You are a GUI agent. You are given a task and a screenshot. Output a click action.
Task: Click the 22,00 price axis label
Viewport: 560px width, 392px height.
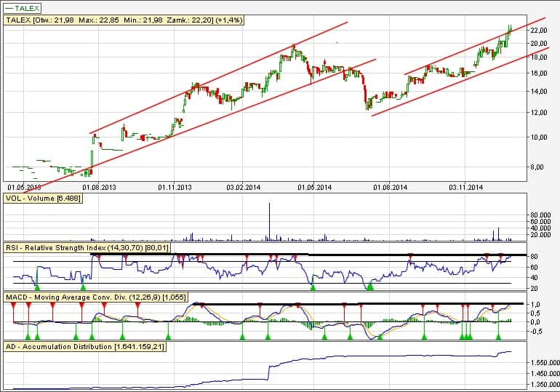539,31
